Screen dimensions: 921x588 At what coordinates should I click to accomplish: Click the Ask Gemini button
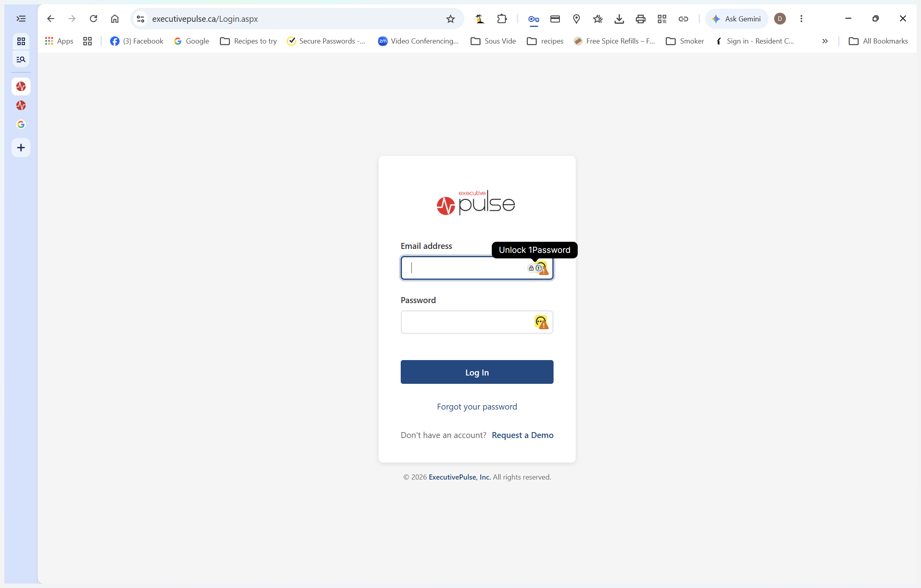tap(736, 19)
